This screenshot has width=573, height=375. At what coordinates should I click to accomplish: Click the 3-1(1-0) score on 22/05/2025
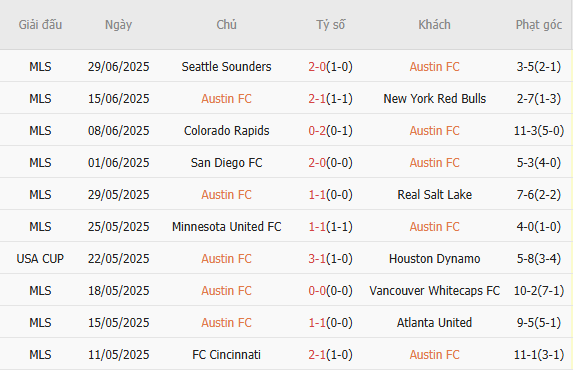point(330,259)
